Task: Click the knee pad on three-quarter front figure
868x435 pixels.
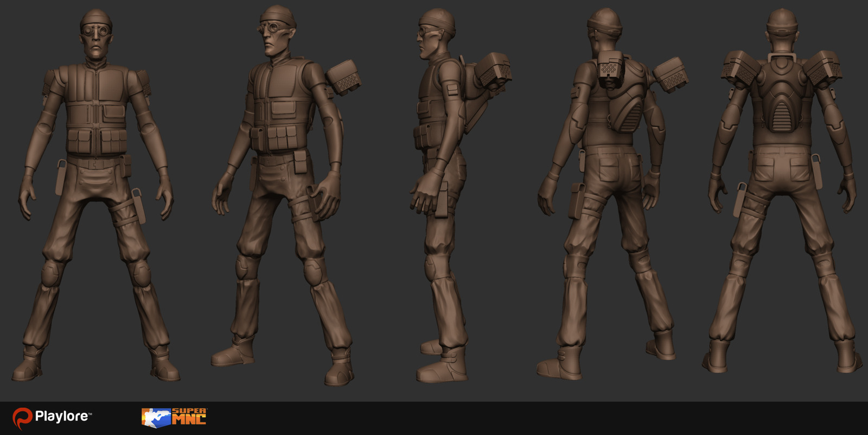Action: pos(315,270)
